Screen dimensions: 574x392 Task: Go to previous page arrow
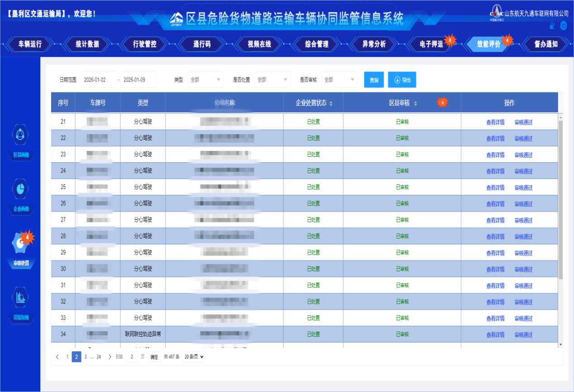click(57, 357)
